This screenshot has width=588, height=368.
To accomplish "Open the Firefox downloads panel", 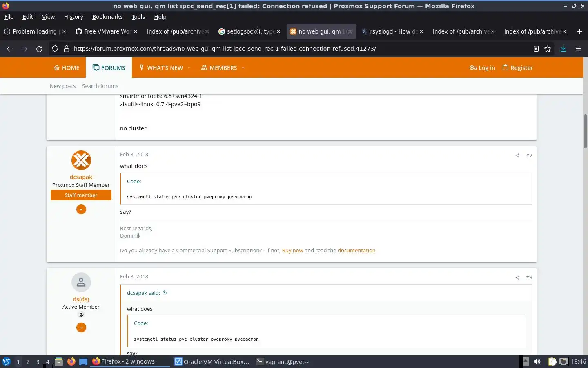I will point(563,49).
